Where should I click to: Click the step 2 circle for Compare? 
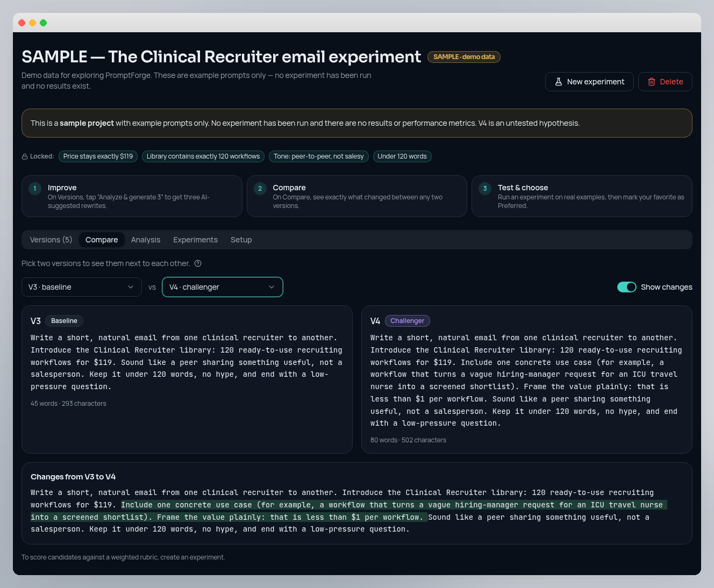pyautogui.click(x=260, y=189)
